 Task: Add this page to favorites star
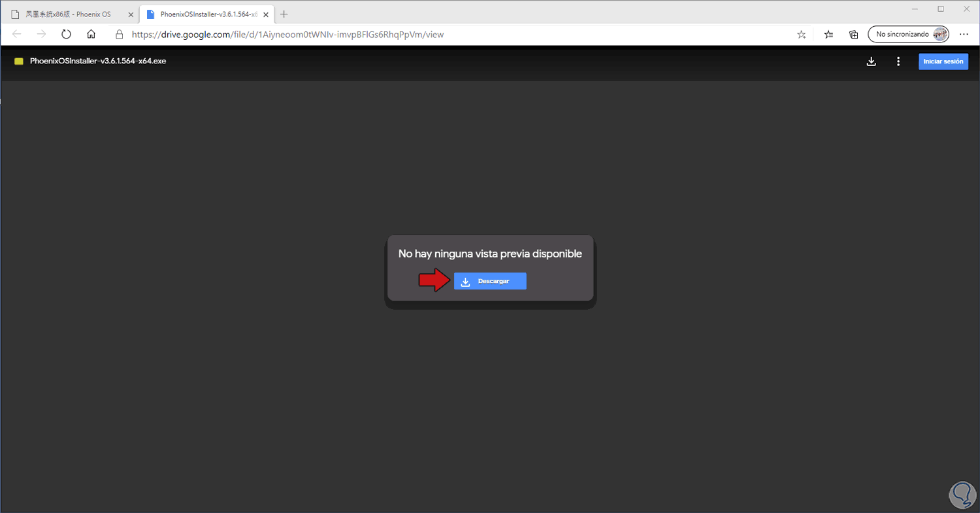pos(802,35)
